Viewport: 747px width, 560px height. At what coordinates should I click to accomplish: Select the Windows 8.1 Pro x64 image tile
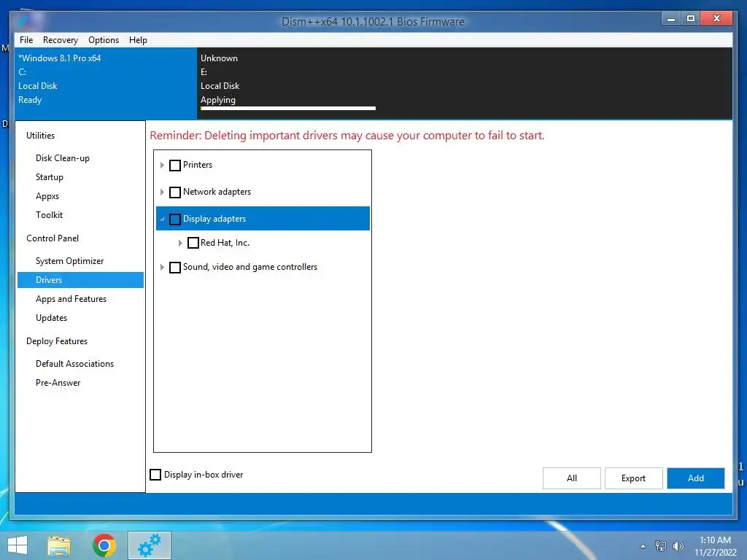pyautogui.click(x=105, y=83)
